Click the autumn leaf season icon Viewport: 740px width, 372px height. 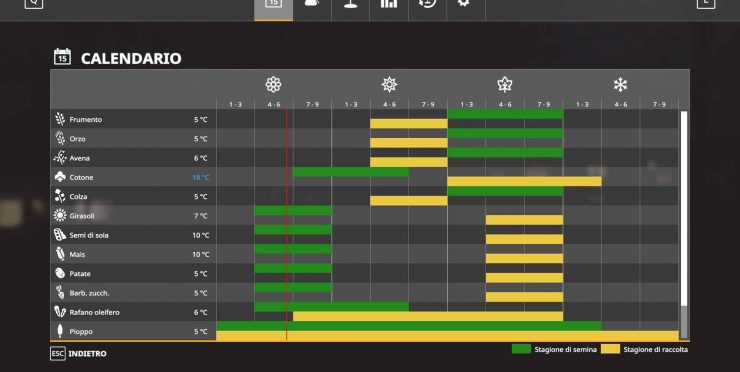(505, 85)
